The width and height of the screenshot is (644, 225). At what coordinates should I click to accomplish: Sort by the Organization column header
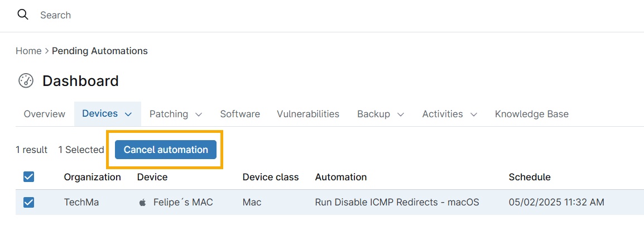coord(92,177)
